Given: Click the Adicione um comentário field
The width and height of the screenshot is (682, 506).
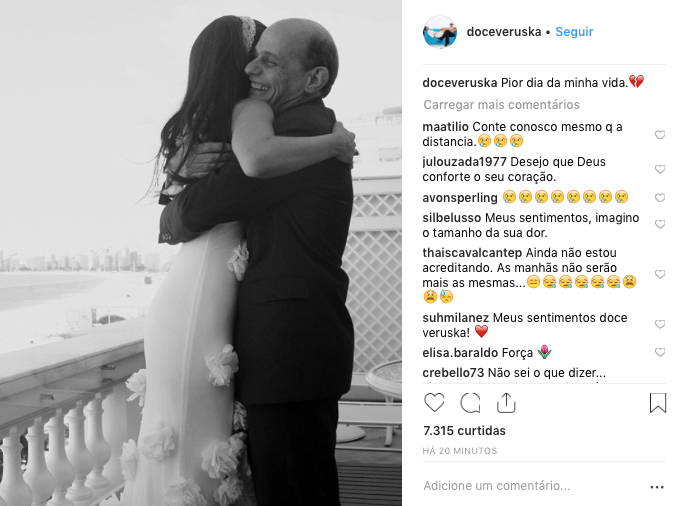Looking at the screenshot, I should click(534, 486).
